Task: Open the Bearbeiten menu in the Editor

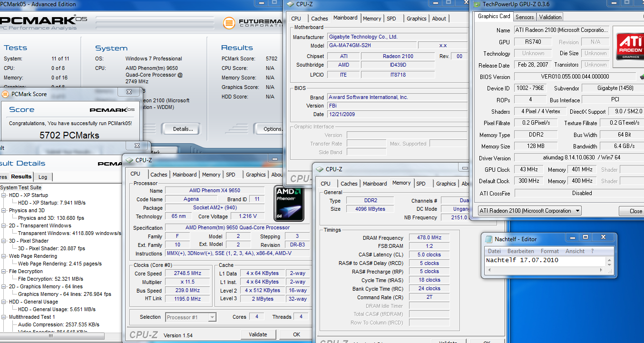Action: click(521, 251)
